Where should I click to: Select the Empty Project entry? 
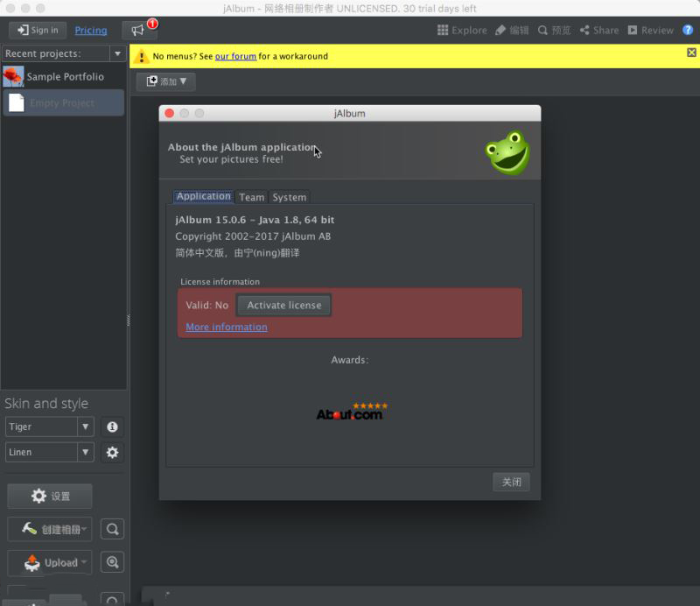coord(63,102)
